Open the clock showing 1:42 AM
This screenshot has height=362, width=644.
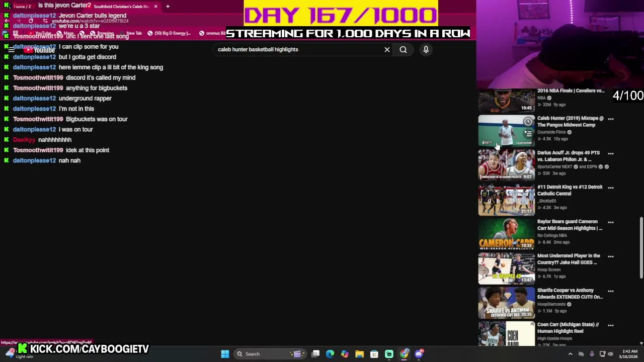[629, 354]
